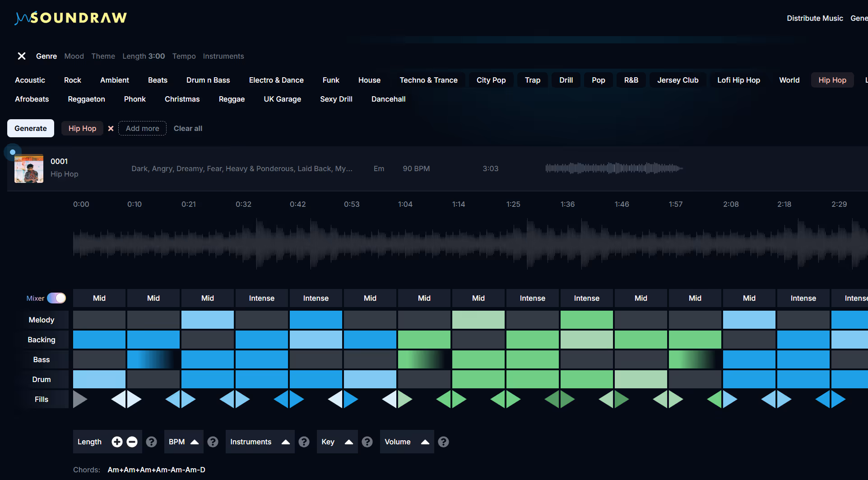Expand the BPM dropdown
Viewport: 868px width, 480px height.
184,442
